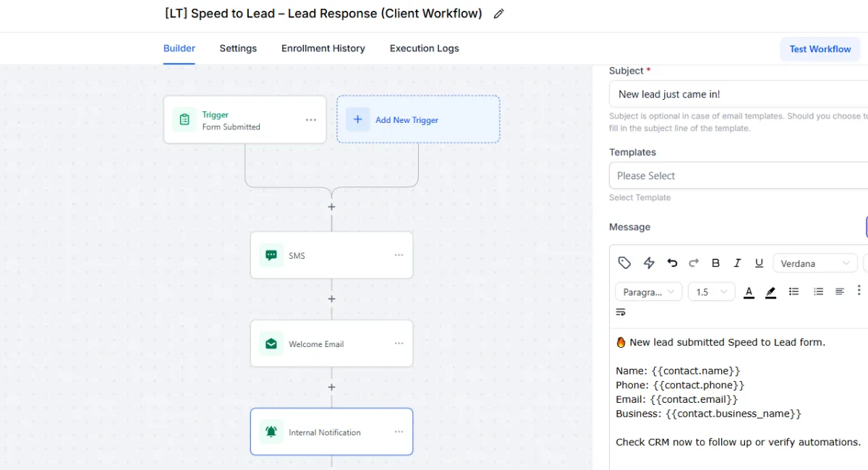Open the Paragraph style dropdown
This screenshot has height=470, width=868.
(649, 292)
